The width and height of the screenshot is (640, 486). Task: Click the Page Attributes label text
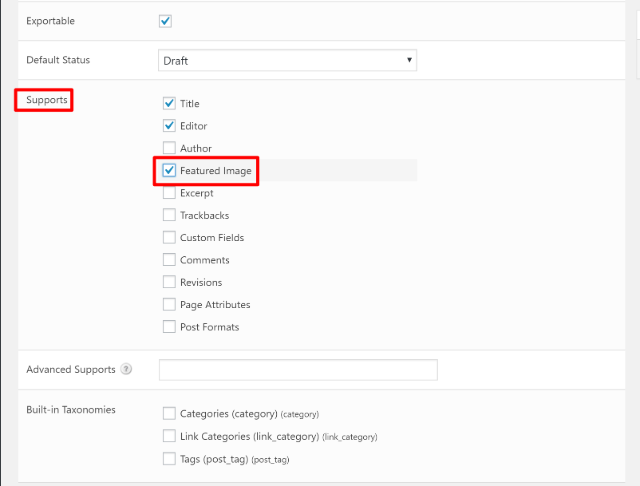[215, 305]
